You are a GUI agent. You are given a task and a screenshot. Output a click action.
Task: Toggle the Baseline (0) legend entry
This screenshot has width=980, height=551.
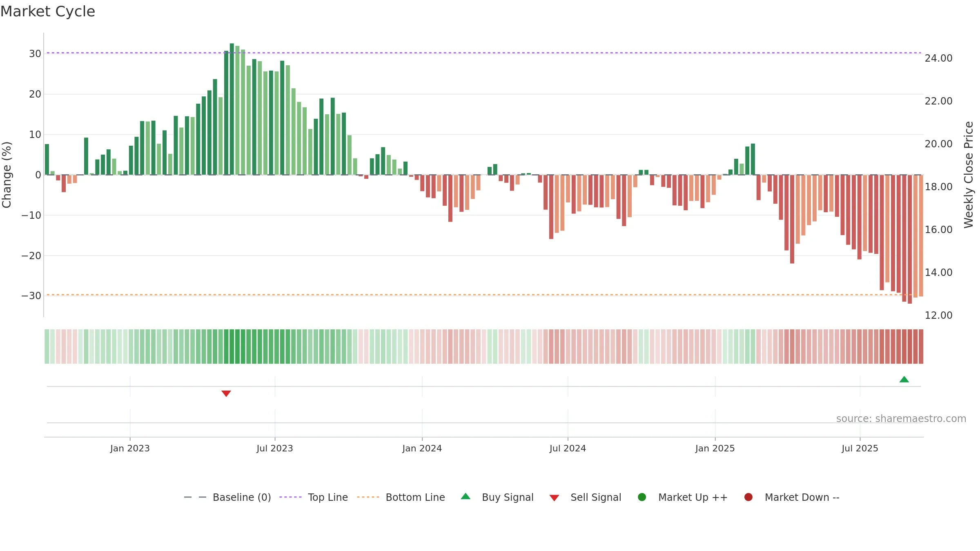click(227, 497)
